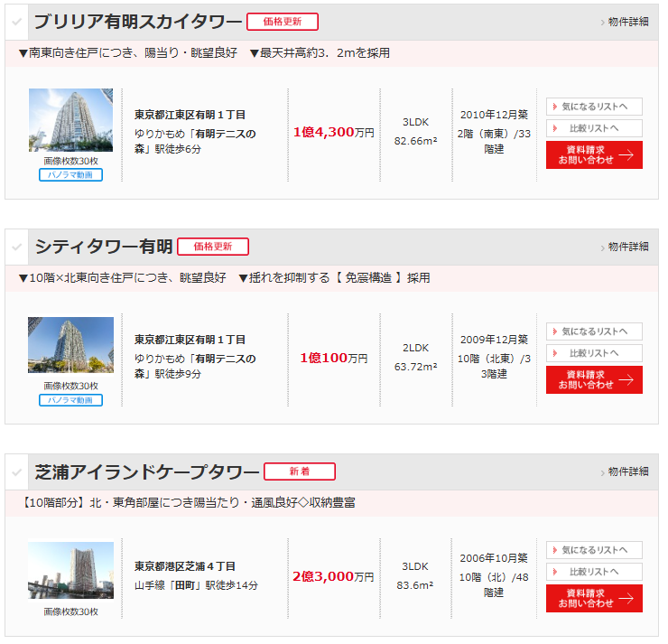Open 物件詳細 for シティタワー有明
This screenshot has height=644, width=668.
(625, 247)
